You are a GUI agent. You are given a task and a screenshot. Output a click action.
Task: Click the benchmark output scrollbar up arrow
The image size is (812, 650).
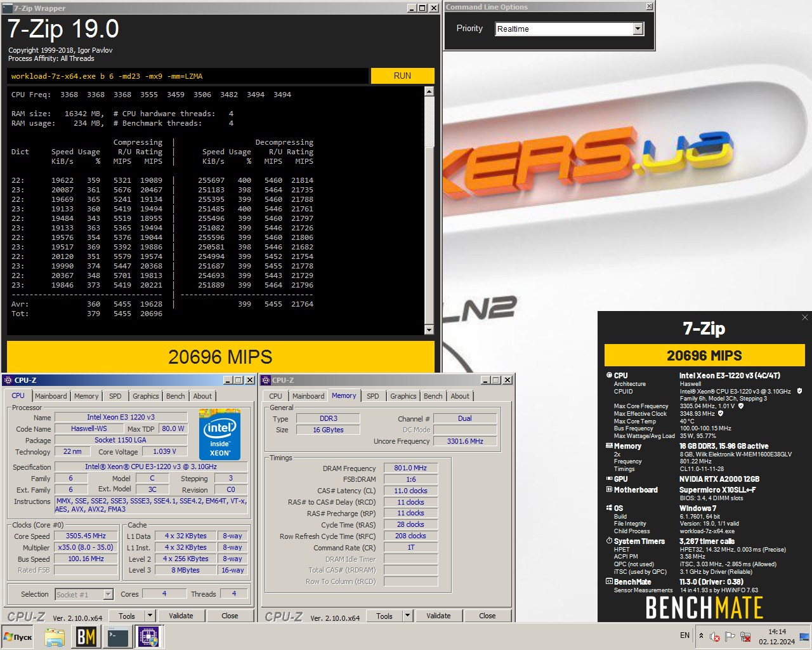point(429,91)
